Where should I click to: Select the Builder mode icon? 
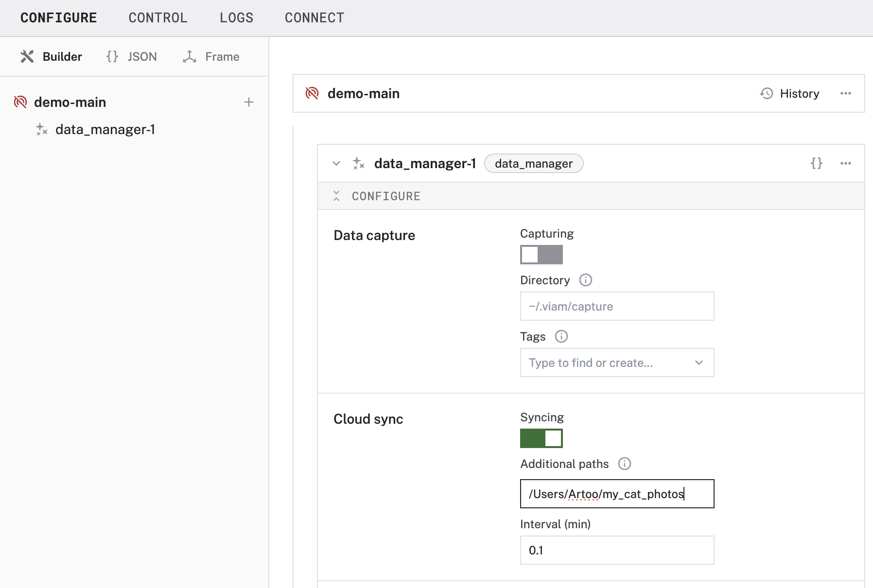[28, 56]
